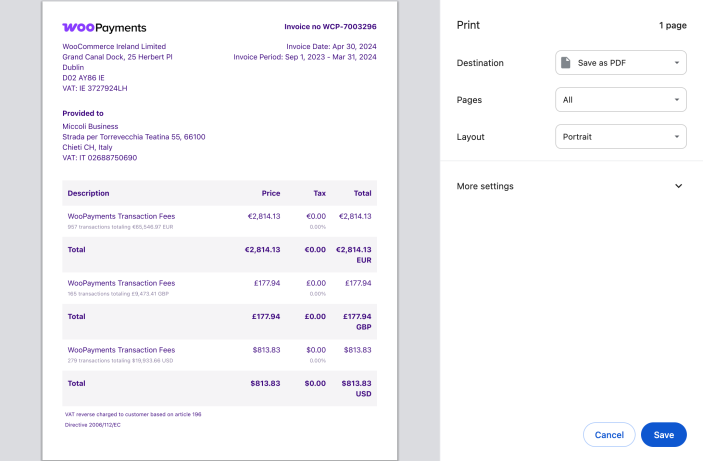This screenshot has width=703, height=461.
Task: Click the Miccoli Business customer name
Action: (90, 126)
